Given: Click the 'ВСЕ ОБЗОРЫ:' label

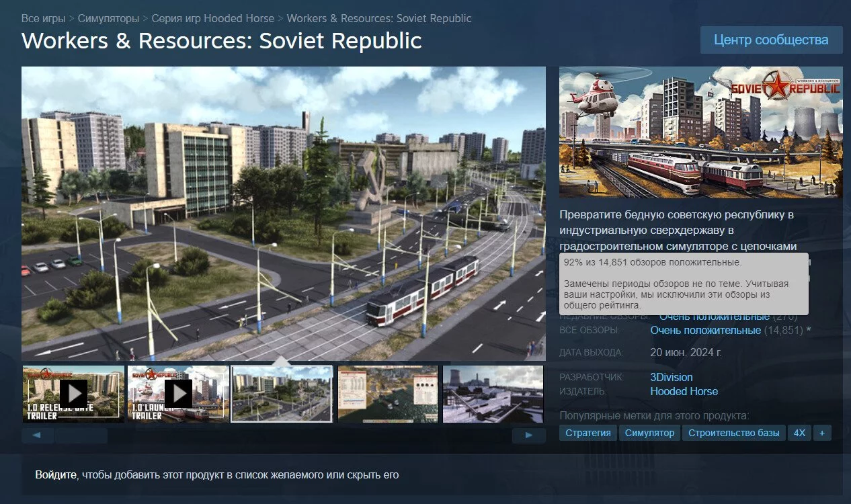Looking at the screenshot, I should pos(590,331).
